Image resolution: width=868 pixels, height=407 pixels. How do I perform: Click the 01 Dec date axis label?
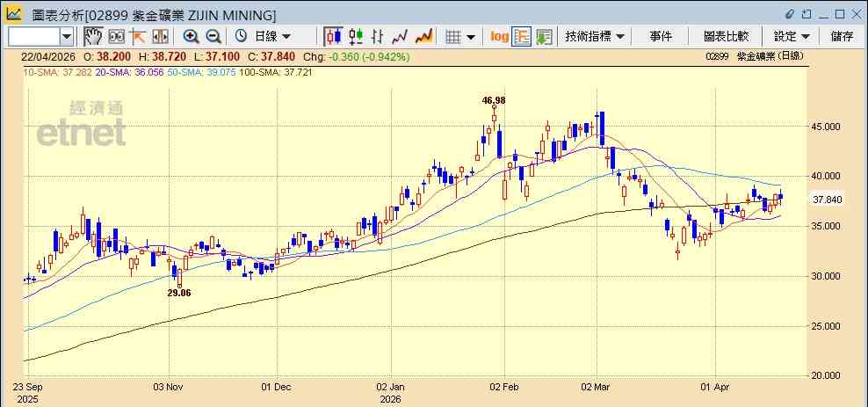pyautogui.click(x=275, y=387)
